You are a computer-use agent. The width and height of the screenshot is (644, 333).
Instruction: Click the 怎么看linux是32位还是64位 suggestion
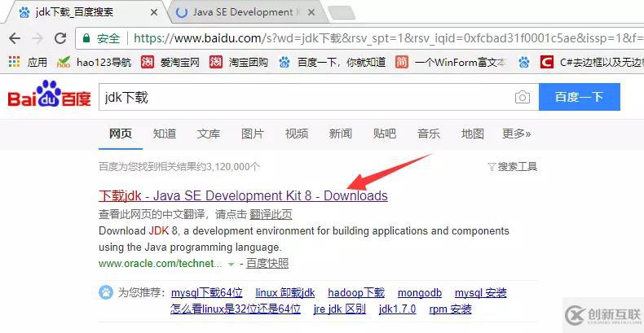tap(236, 309)
